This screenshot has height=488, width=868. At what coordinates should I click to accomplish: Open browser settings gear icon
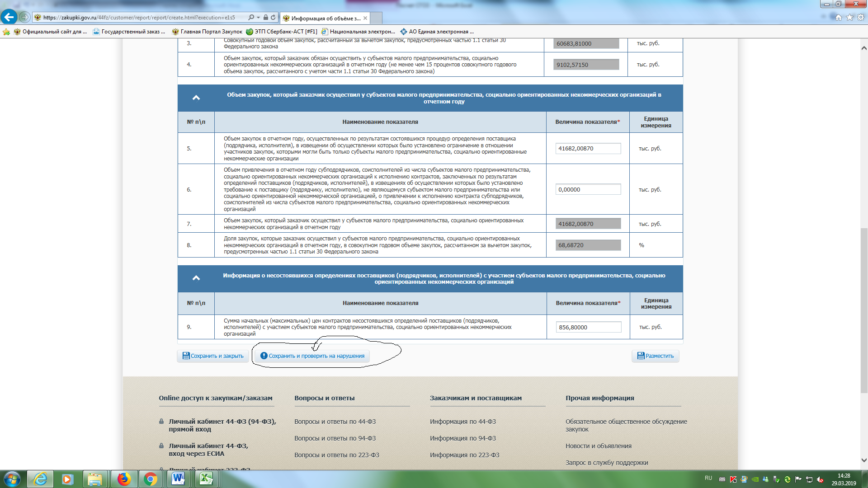(861, 18)
